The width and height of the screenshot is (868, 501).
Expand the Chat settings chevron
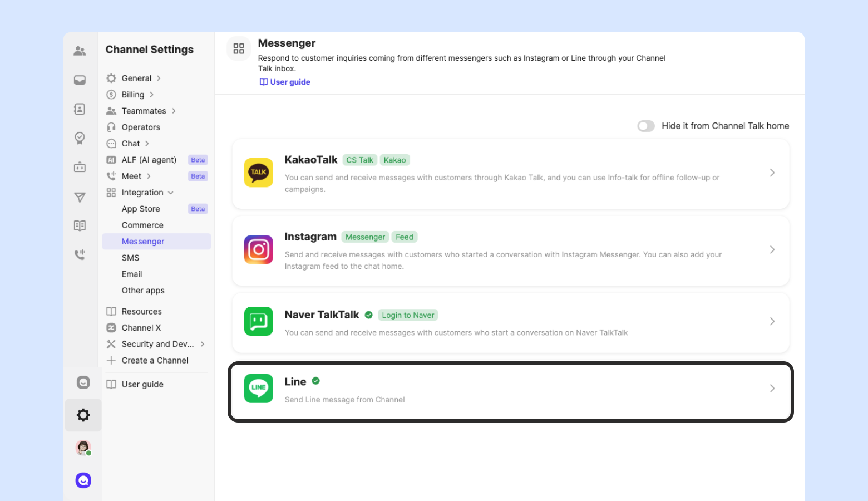pyautogui.click(x=147, y=144)
